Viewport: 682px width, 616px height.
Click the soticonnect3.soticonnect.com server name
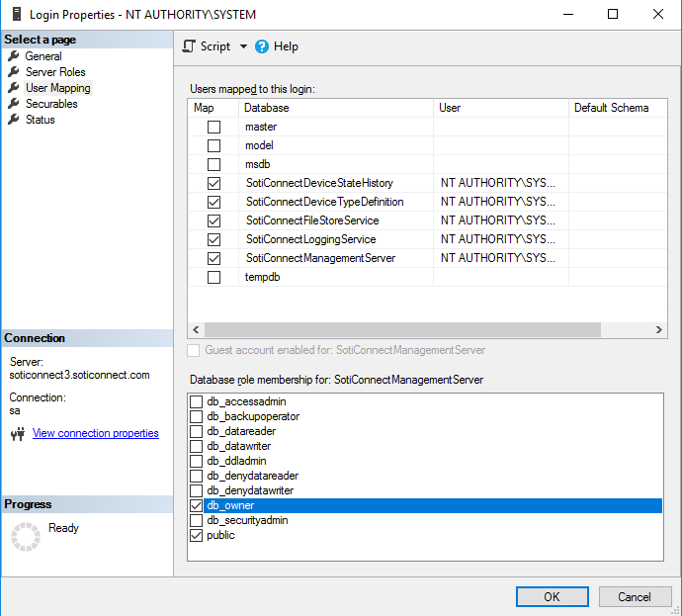(x=80, y=375)
